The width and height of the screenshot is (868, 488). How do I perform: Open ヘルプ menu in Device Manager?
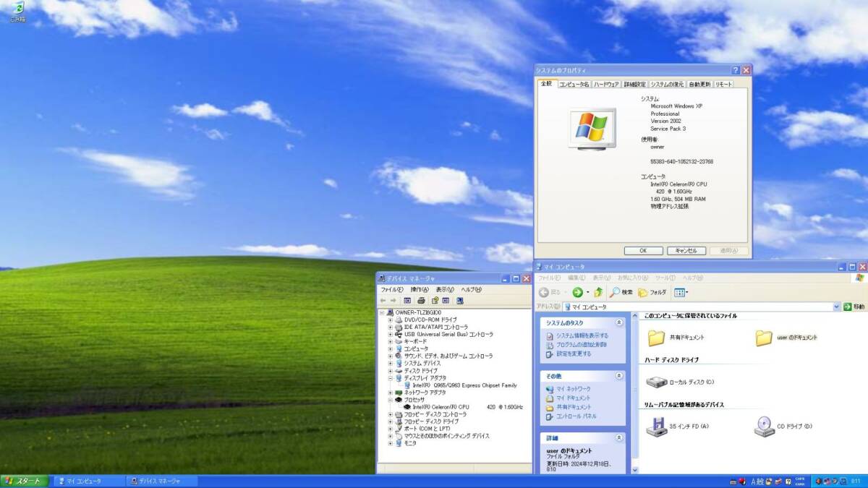click(472, 290)
